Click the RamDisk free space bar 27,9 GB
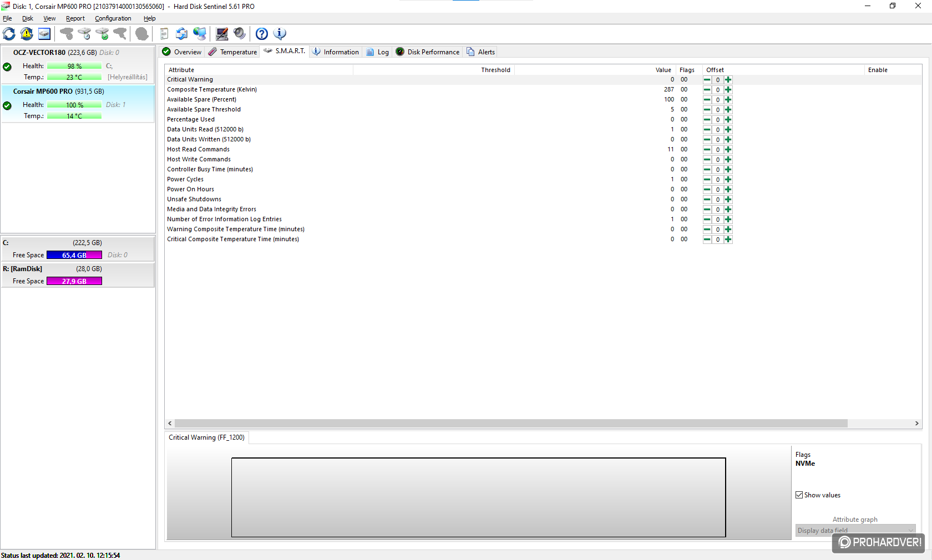932x560 pixels. coord(74,281)
